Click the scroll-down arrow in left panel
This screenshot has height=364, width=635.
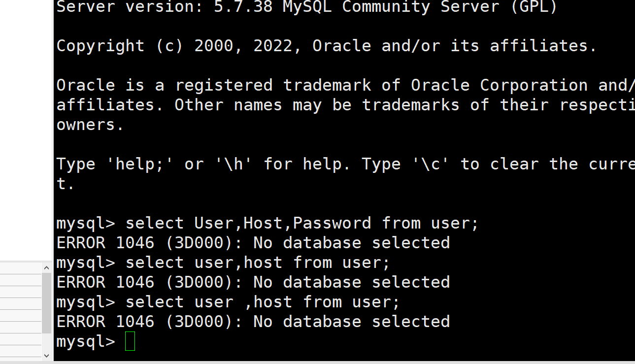coord(46,355)
